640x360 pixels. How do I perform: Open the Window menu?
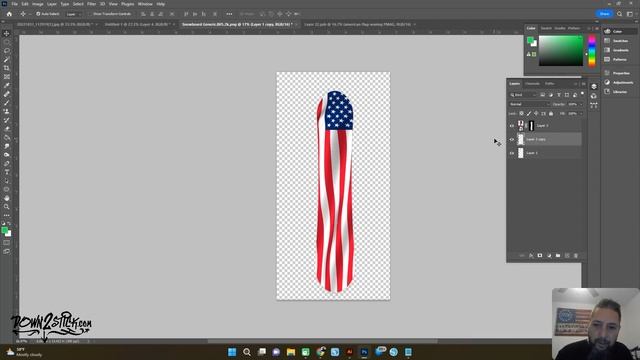[145, 4]
